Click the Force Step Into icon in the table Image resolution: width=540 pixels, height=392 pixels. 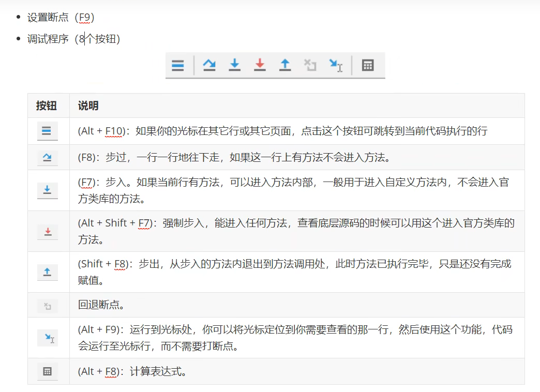click(x=48, y=231)
